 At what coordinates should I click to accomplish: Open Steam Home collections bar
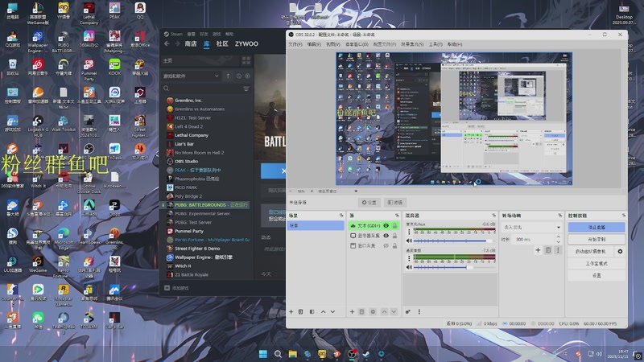pyautogui.click(x=200, y=61)
